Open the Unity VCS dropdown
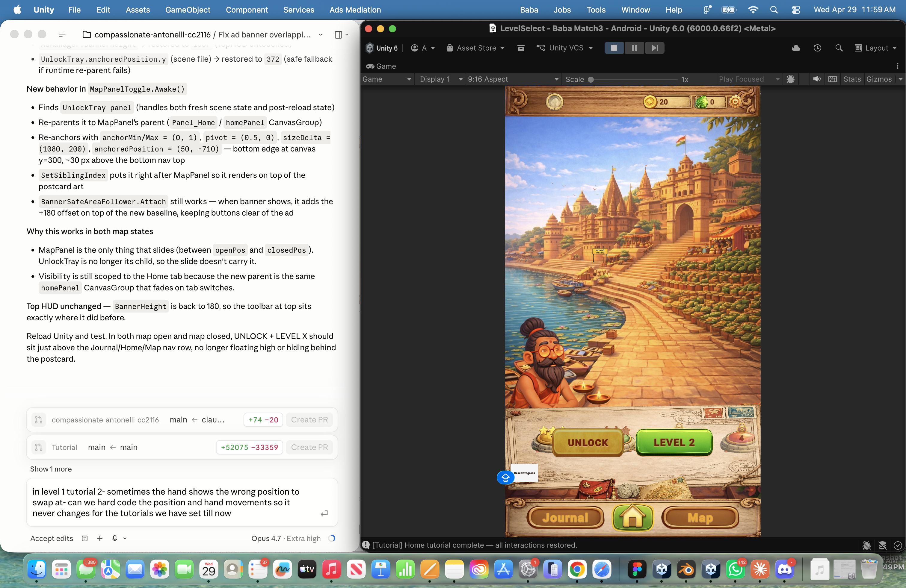This screenshot has width=906, height=588. (x=565, y=48)
